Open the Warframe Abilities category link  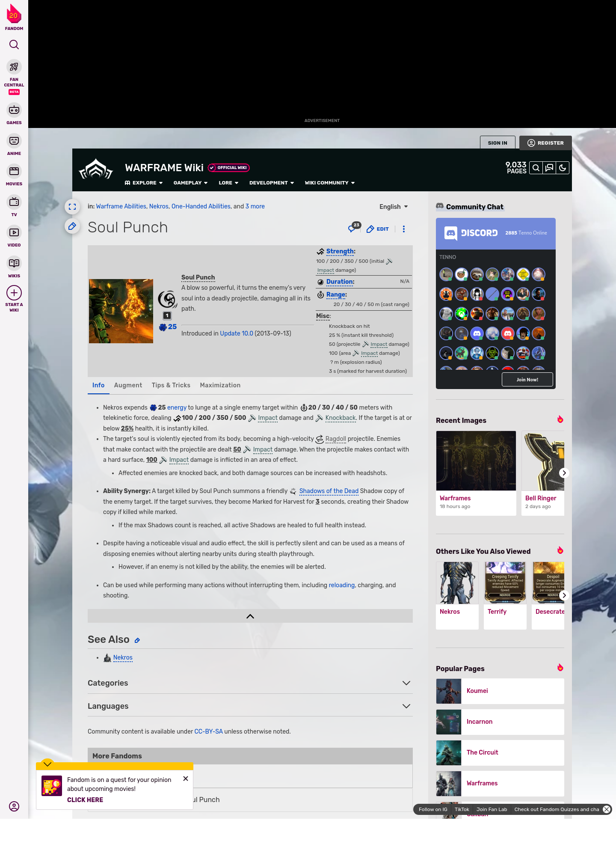121,206
